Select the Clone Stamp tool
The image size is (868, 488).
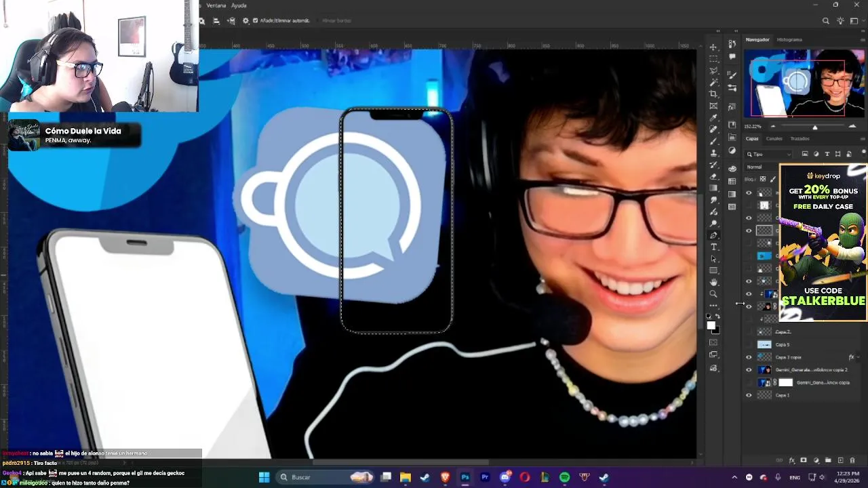[x=713, y=152]
